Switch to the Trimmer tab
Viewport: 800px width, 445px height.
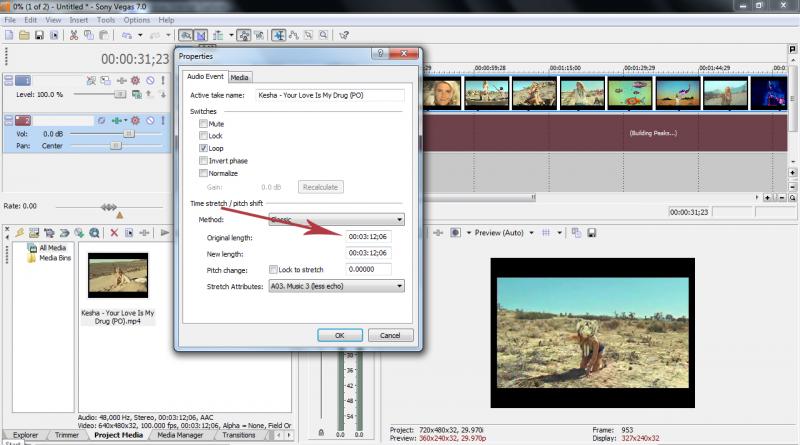[x=67, y=435]
